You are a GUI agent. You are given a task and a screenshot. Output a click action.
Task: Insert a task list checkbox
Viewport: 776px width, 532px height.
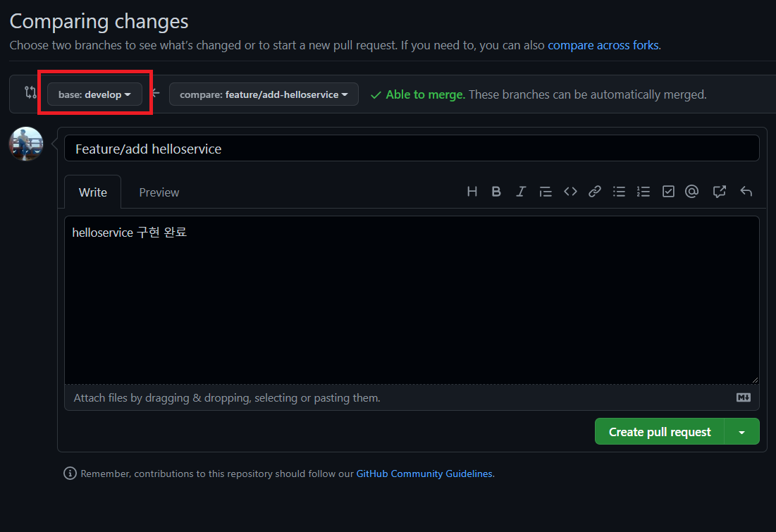click(x=668, y=192)
